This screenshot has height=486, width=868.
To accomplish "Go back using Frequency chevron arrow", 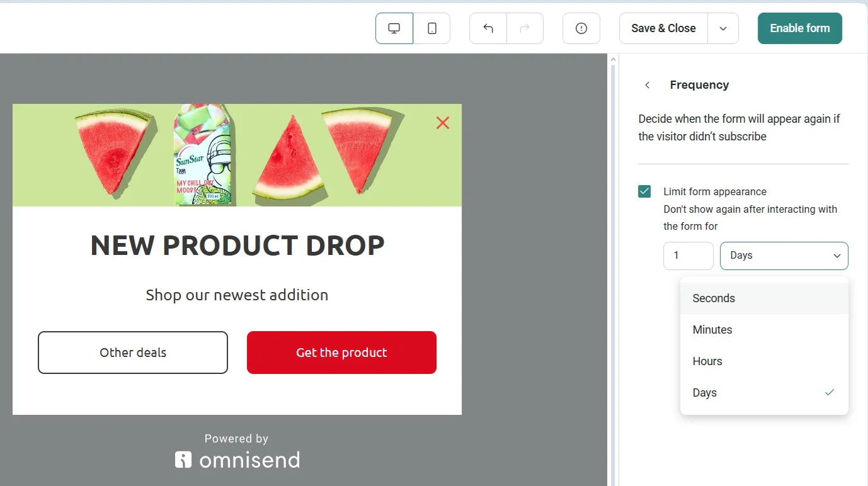I will point(647,85).
